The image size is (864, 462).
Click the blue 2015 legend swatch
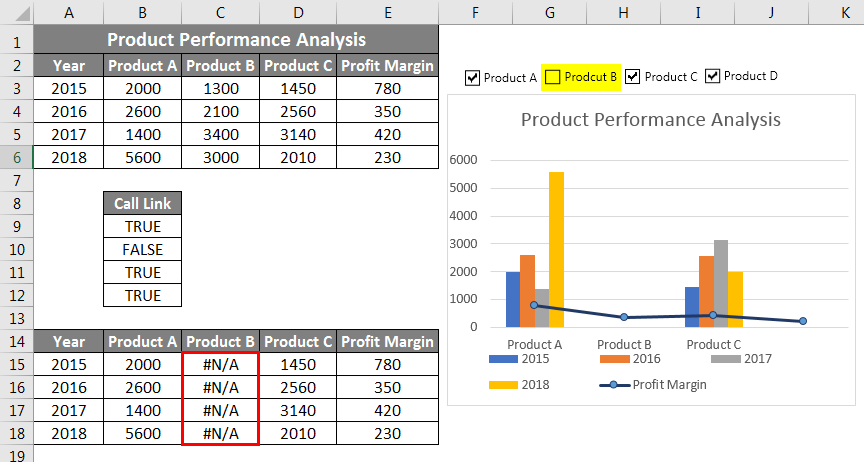point(503,359)
